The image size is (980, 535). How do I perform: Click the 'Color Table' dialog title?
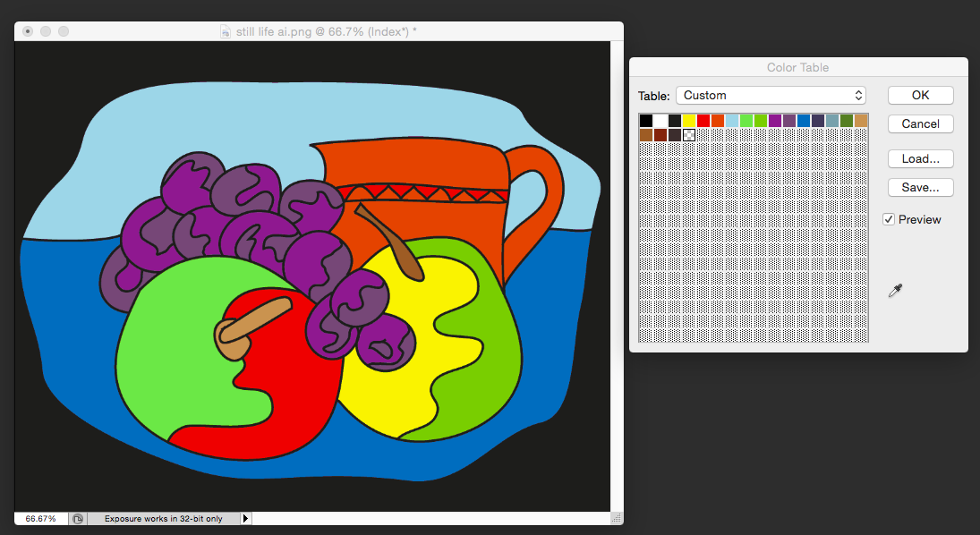pos(798,67)
